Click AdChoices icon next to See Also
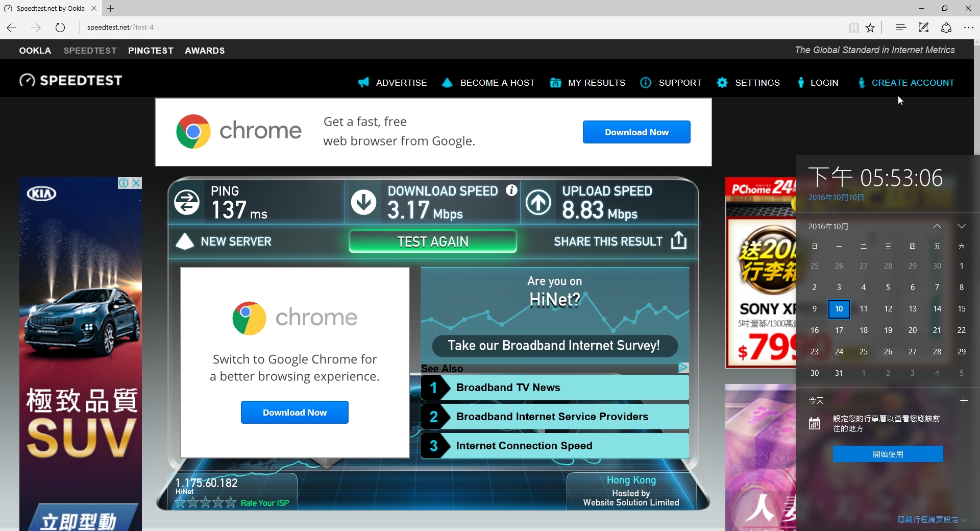The image size is (980, 531). [683, 368]
